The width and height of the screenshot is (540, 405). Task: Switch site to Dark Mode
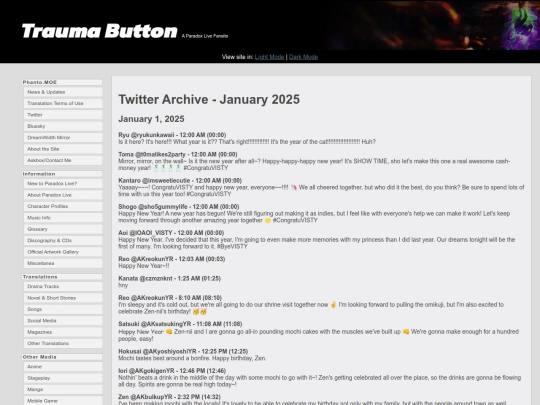[x=303, y=57]
